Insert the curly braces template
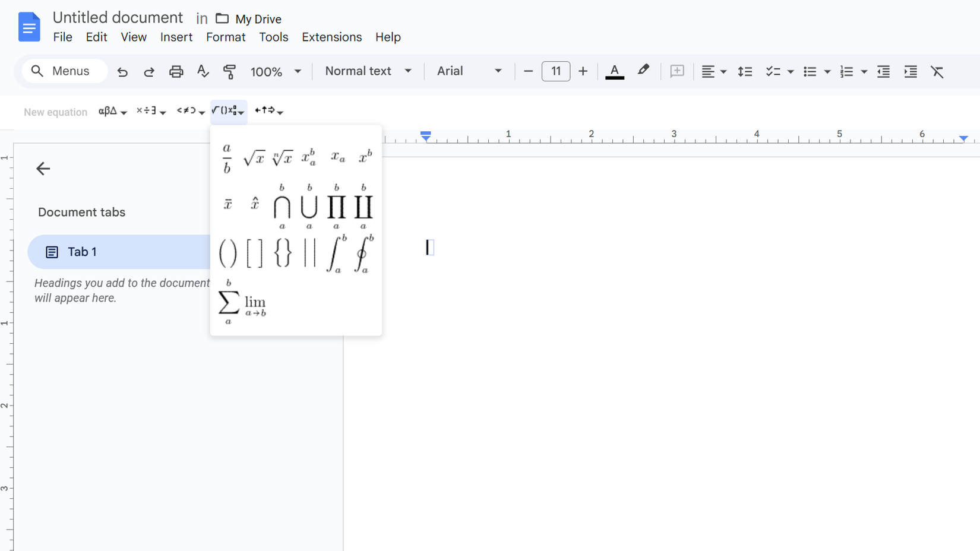 point(283,254)
